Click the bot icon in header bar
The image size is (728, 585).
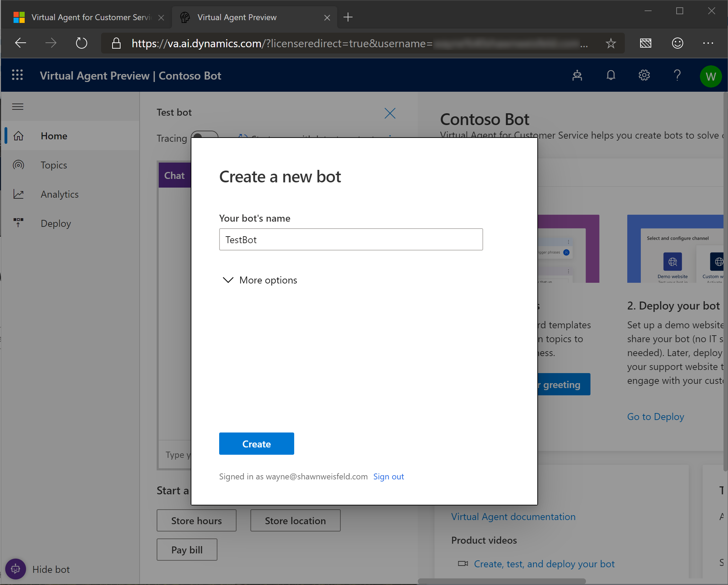click(x=577, y=75)
